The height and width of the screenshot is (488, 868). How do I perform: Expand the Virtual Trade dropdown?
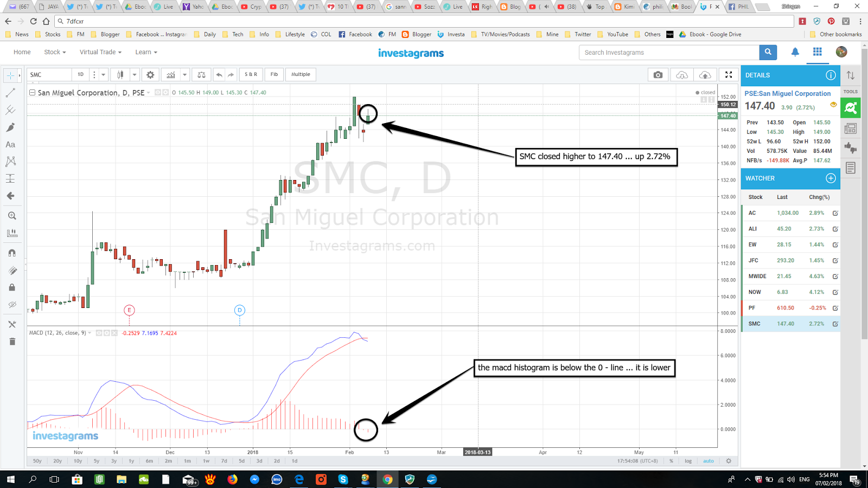[100, 52]
